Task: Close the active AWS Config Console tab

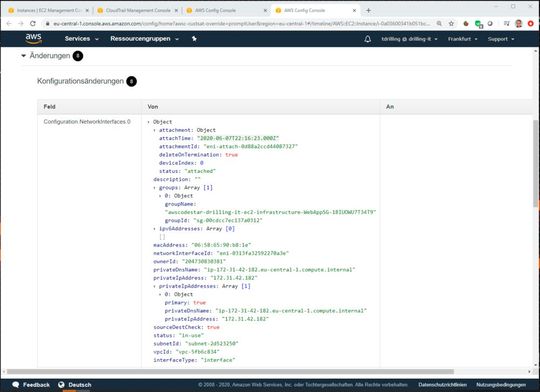Action: [x=354, y=10]
